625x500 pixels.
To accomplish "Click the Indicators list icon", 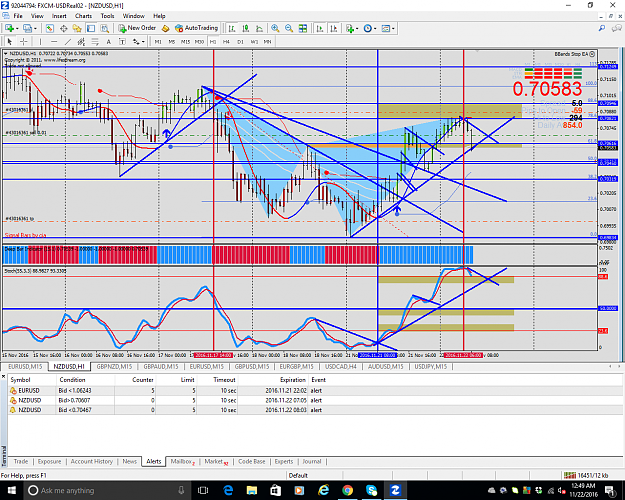I will (x=350, y=28).
